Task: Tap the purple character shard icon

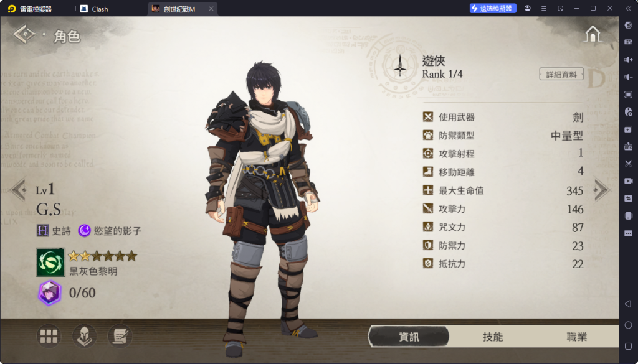Action: [x=50, y=293]
